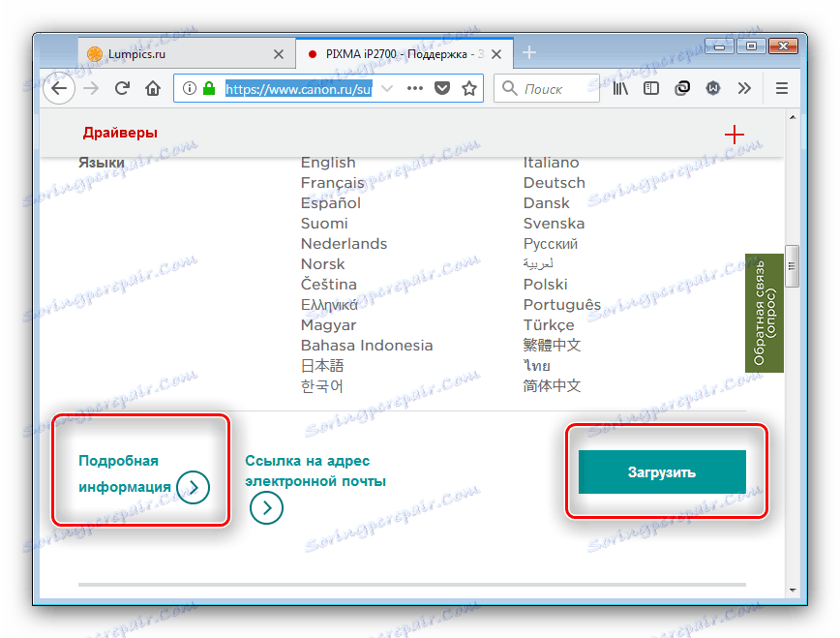
Task: Expand the Драйверы section with plus
Action: pyautogui.click(x=734, y=134)
